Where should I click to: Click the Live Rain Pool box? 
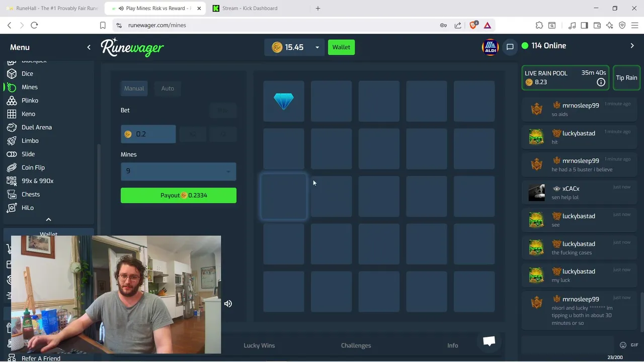coord(565,78)
